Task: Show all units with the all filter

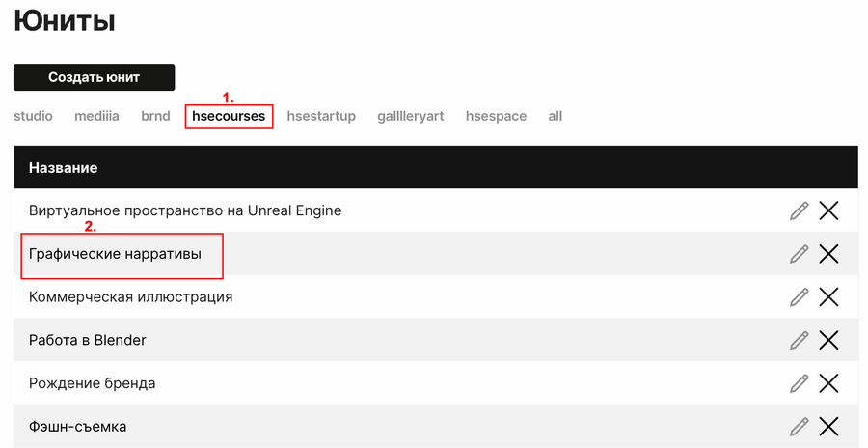Action: tap(555, 116)
